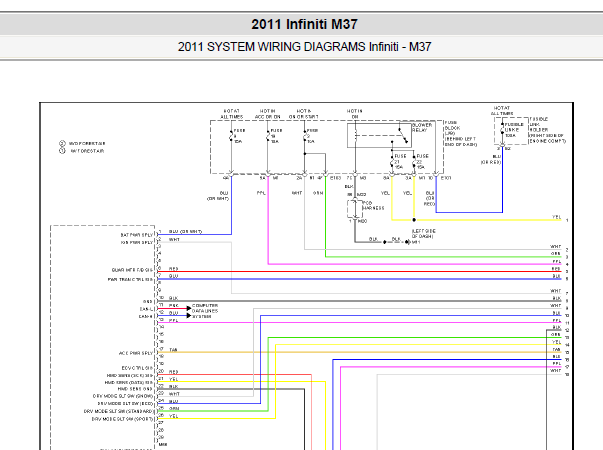Screen dimensions: 603x450
Task: Click the HOT IN ON OR START header
Action: 303,114
